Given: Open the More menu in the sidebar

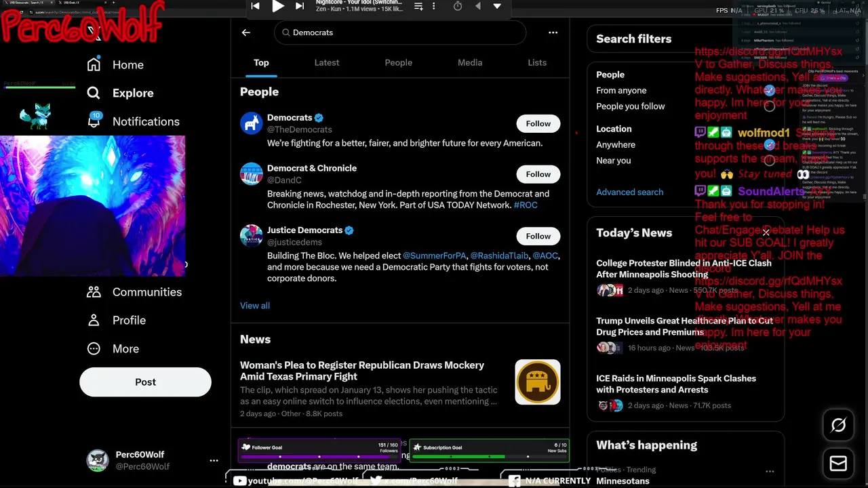Looking at the screenshot, I should pos(113,348).
